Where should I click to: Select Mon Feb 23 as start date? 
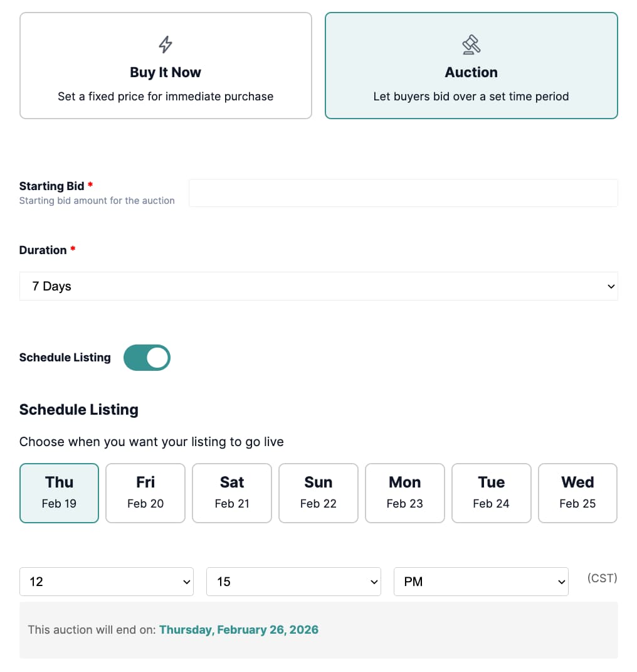(404, 493)
